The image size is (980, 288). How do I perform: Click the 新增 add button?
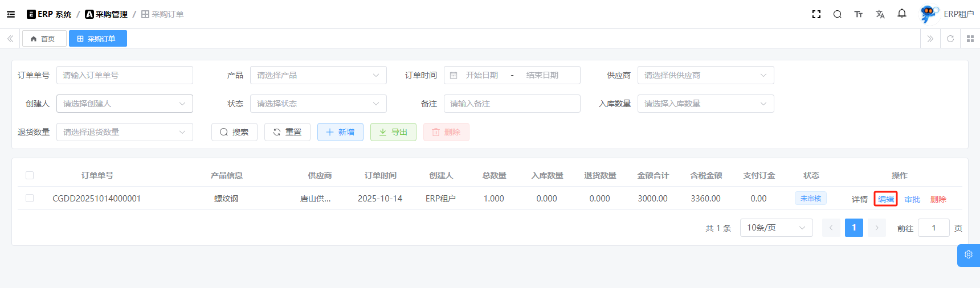click(x=340, y=132)
